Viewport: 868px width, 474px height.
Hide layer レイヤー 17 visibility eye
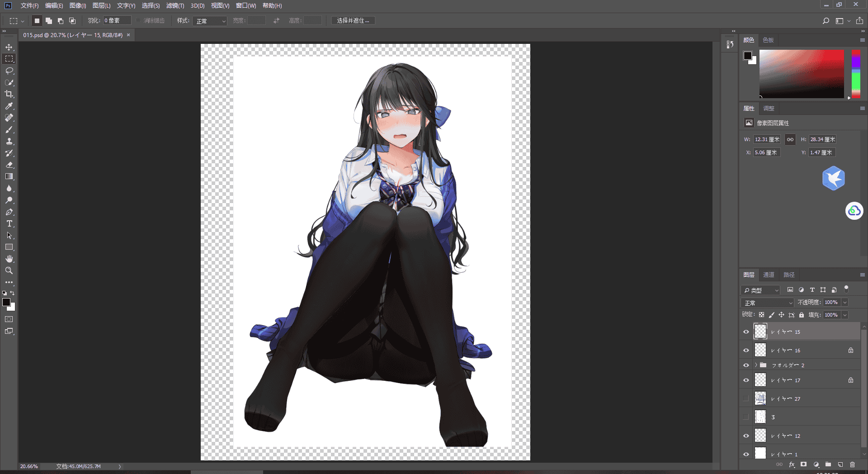[x=746, y=380]
